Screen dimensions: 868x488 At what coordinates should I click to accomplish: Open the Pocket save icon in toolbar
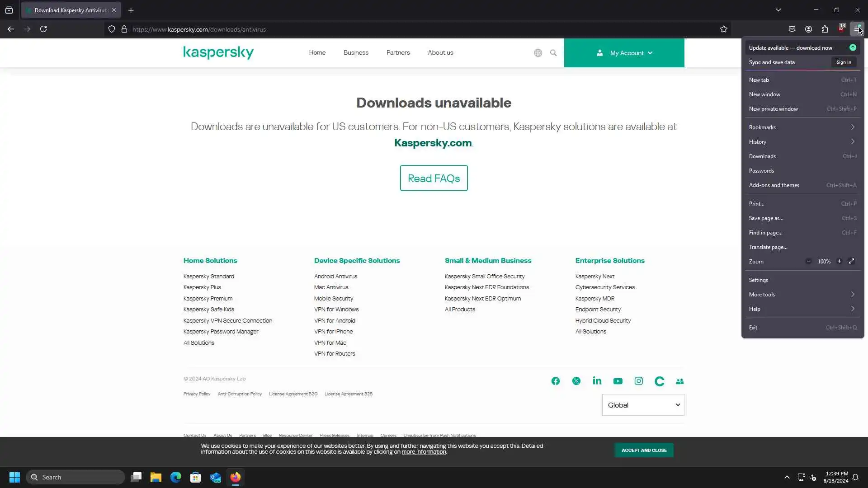792,29
